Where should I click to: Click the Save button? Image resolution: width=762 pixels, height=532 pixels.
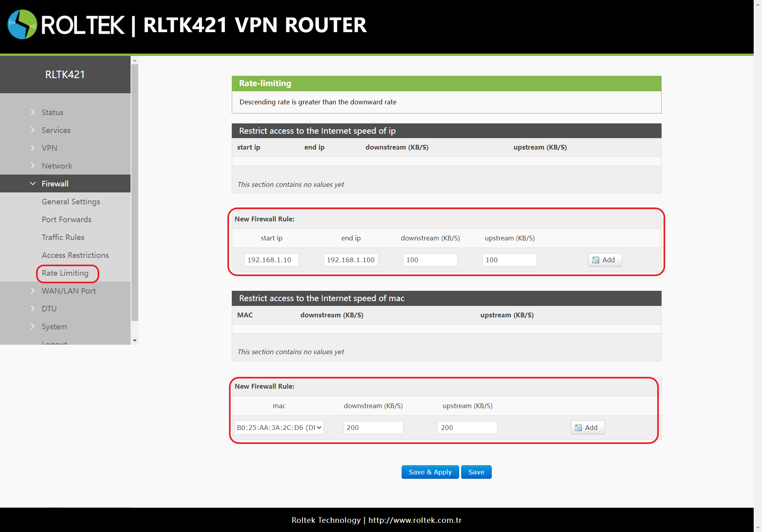476,472
